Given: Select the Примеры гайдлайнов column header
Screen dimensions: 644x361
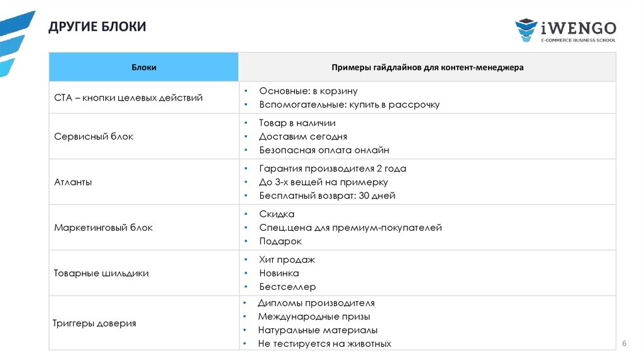Looking at the screenshot, I should click(x=427, y=67).
